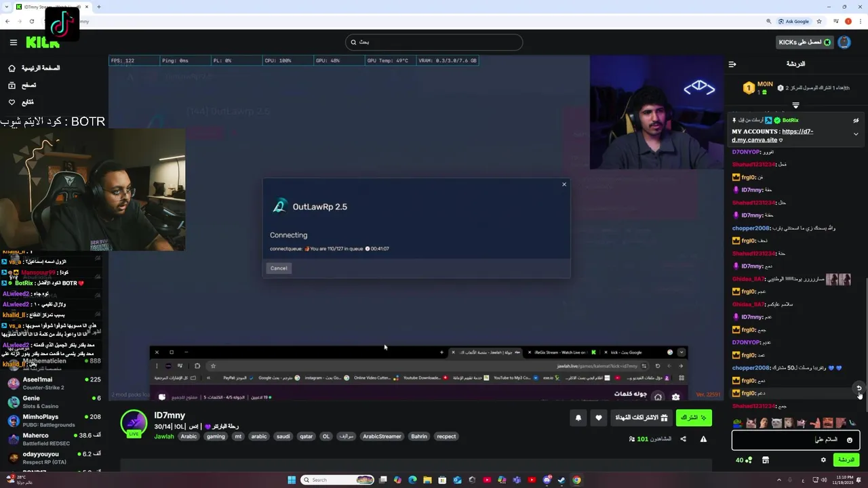Viewport: 868px width, 488px height.
Task: Select the 'gaming' tag
Action: point(216,436)
